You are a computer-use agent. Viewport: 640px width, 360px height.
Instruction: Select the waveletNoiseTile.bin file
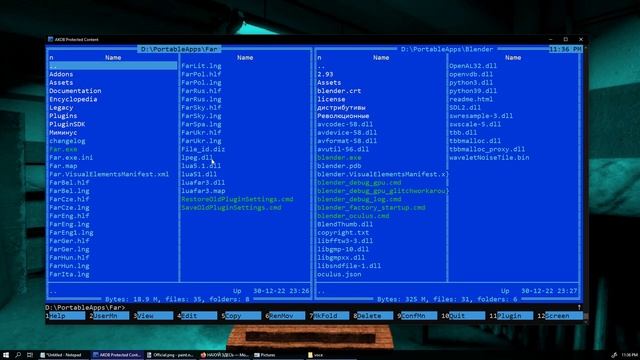point(489,158)
